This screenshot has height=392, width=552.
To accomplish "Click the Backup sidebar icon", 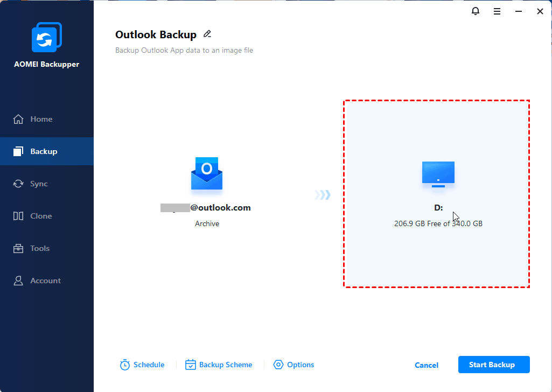I will (x=18, y=151).
